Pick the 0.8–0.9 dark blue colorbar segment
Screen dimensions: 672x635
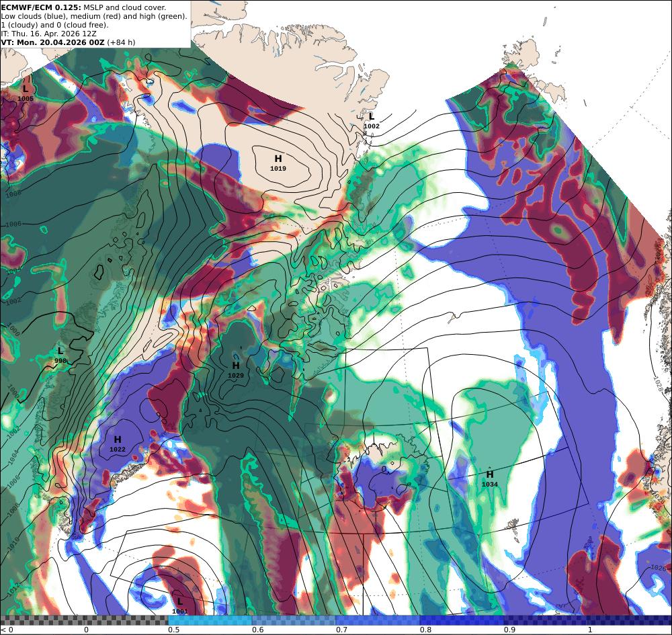(x=462, y=620)
